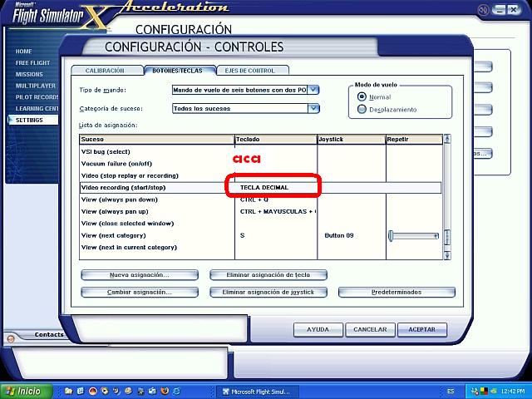The image size is (532, 399).
Task: Click the list scrollbar up arrow
Action: pyautogui.click(x=447, y=139)
